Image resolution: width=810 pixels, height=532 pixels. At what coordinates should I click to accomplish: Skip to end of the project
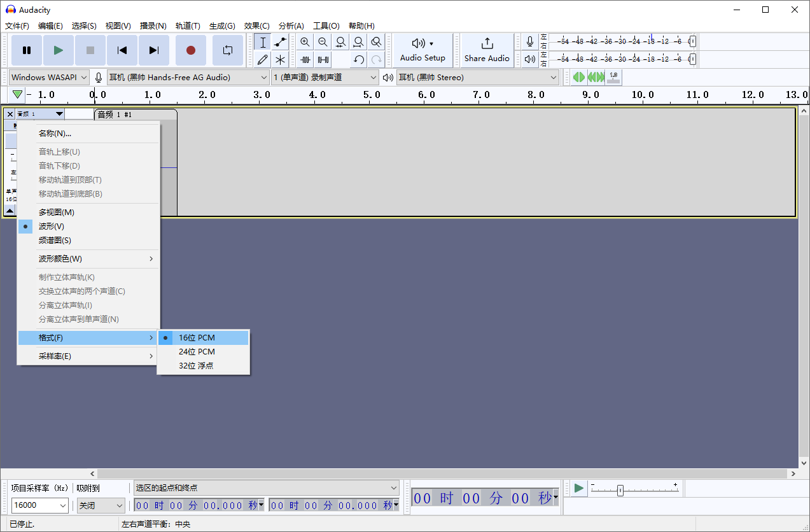point(154,50)
